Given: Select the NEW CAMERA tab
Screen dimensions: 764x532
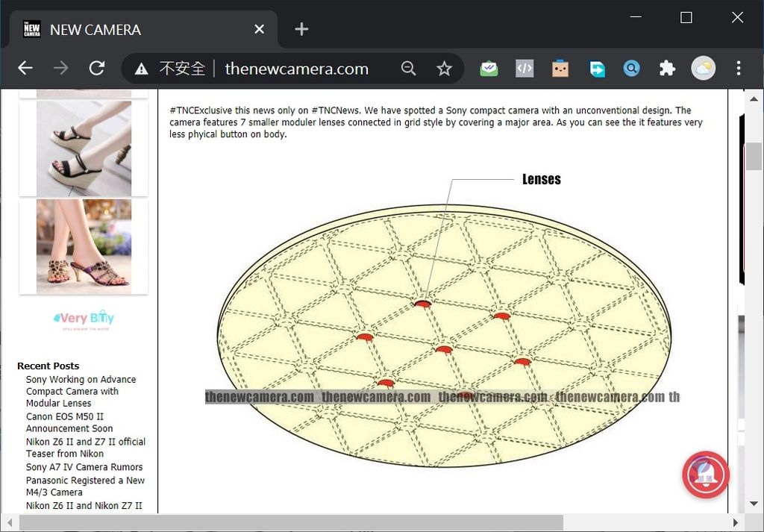Looking at the screenshot, I should coord(143,29).
